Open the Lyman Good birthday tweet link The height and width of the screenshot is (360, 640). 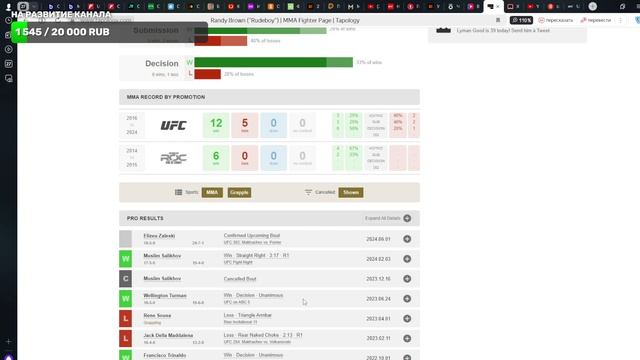coord(503,31)
